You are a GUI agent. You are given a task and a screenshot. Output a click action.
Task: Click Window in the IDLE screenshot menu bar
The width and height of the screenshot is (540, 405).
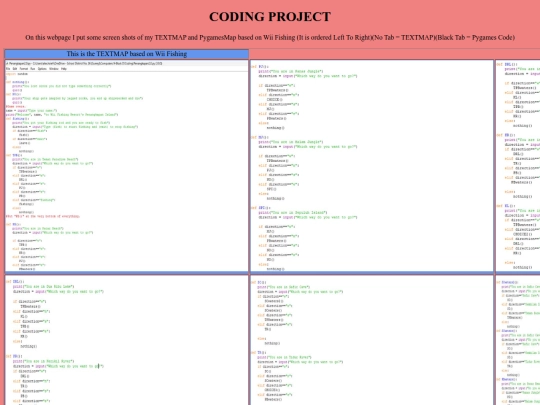coord(54,69)
